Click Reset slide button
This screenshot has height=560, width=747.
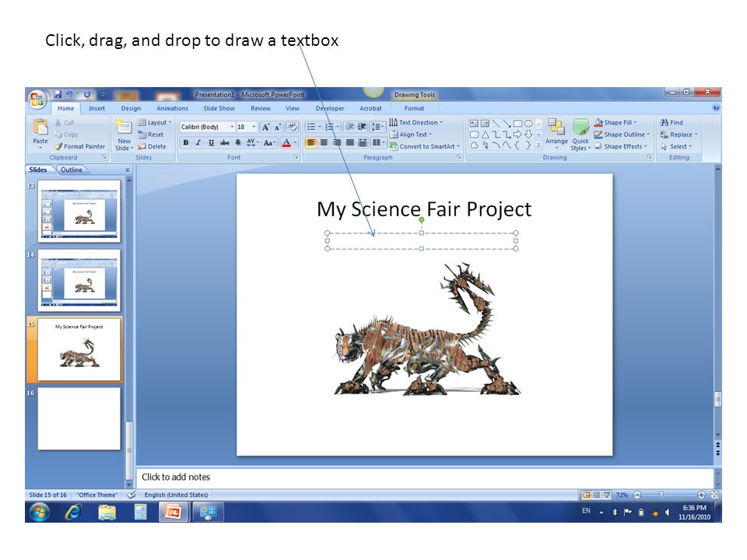point(150,135)
